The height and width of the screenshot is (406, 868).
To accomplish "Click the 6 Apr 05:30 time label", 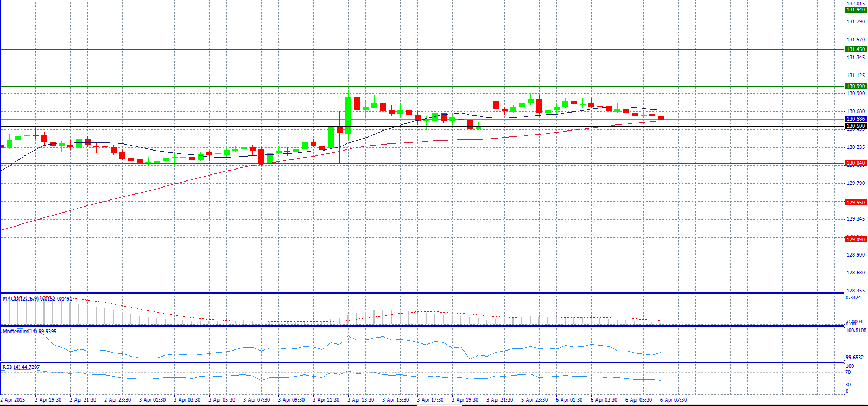I will click(x=639, y=400).
